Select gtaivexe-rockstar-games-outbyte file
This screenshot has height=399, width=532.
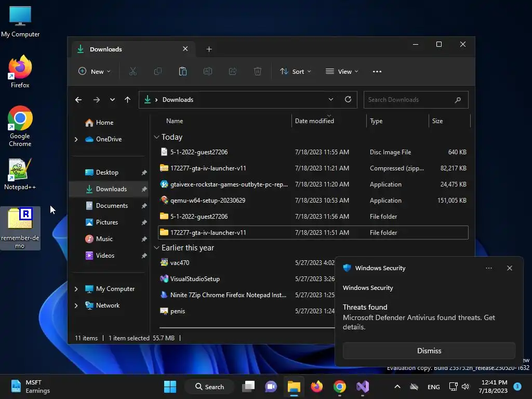313,184
